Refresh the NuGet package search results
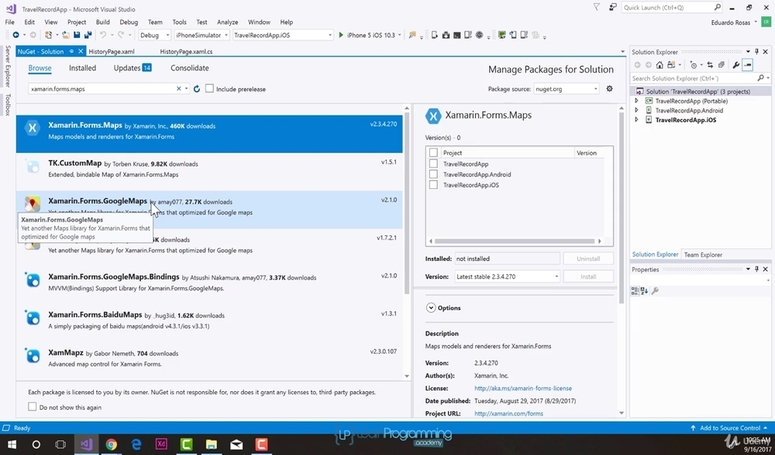This screenshot has height=455, width=775. pyautogui.click(x=197, y=89)
